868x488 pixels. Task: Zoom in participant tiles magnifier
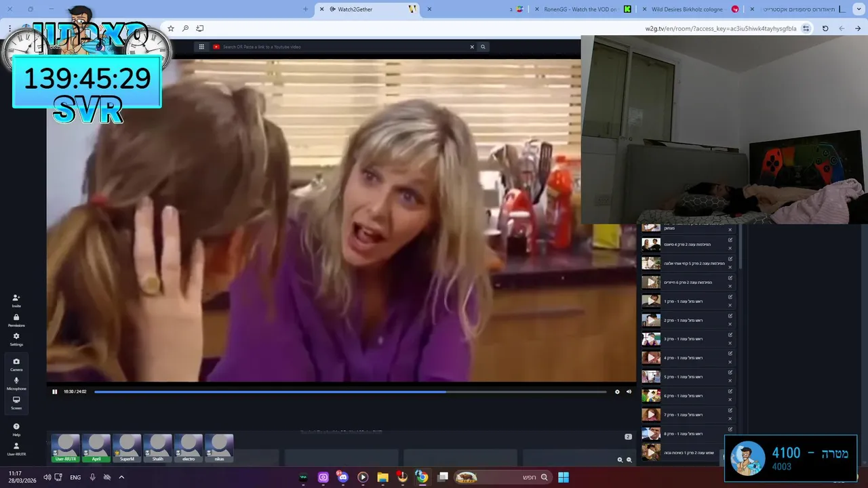620,460
